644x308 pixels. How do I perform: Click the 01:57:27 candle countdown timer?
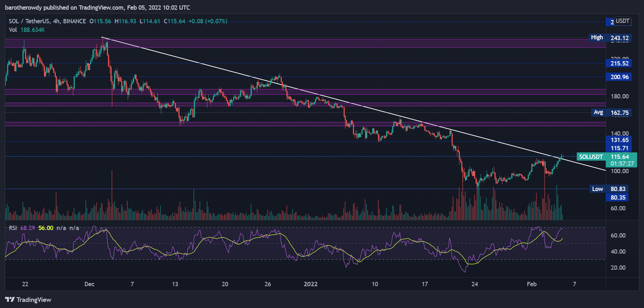point(621,164)
